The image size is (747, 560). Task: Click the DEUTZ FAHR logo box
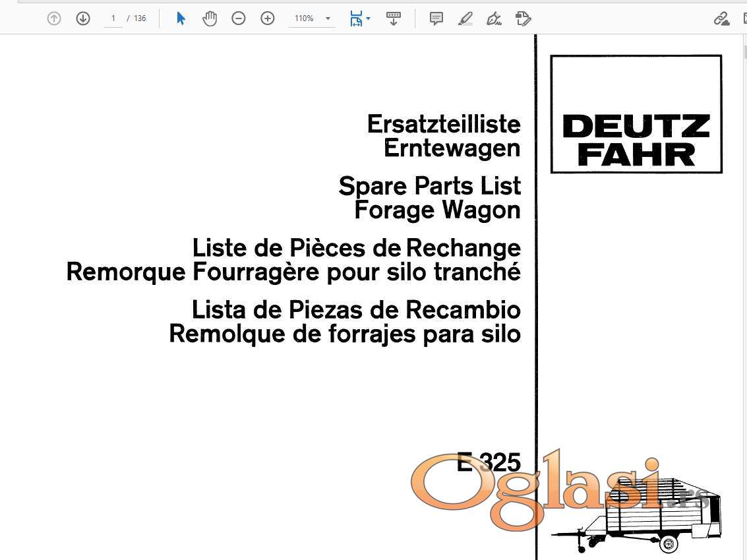click(636, 114)
